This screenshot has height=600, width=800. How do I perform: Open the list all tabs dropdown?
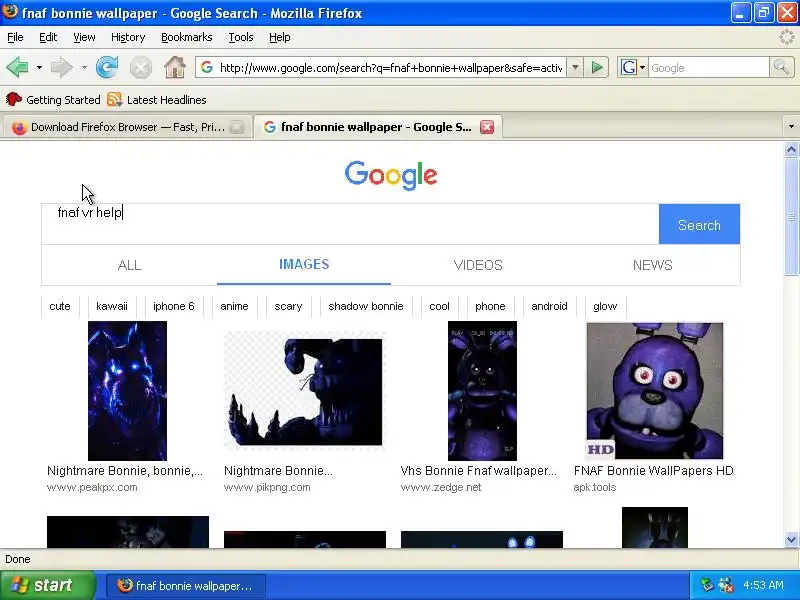coord(791,127)
